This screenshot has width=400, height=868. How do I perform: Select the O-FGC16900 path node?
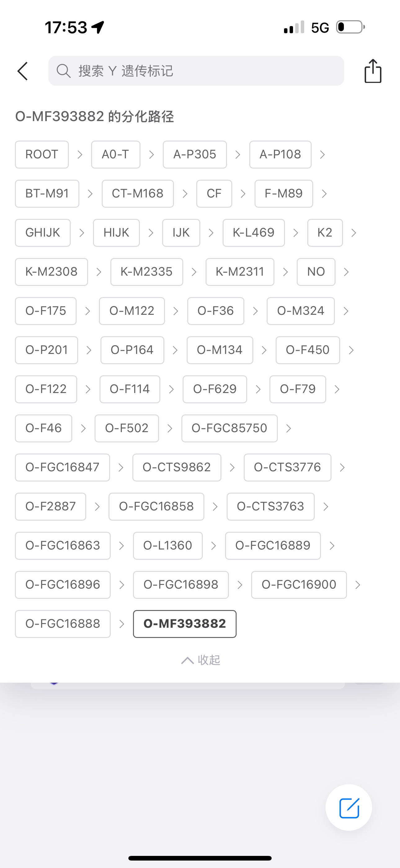(299, 585)
